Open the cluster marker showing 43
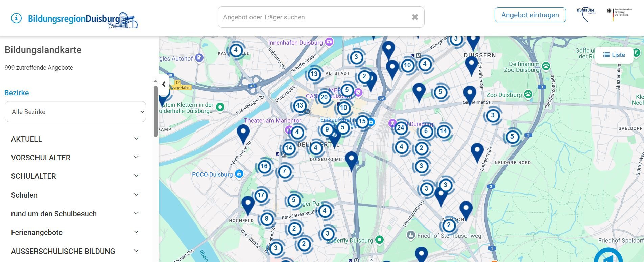The height and width of the screenshot is (262, 644). (300, 105)
